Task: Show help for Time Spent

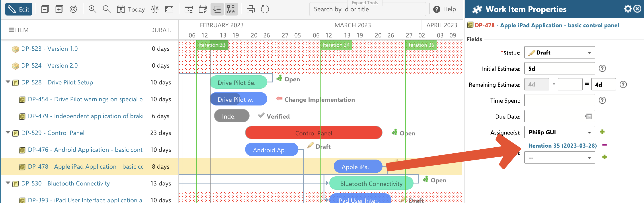Action: [602, 100]
